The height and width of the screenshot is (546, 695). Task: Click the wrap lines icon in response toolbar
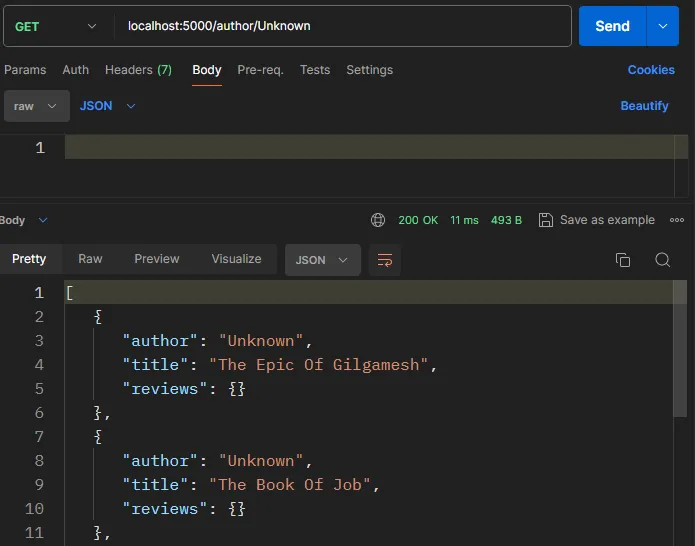pyautogui.click(x=385, y=260)
